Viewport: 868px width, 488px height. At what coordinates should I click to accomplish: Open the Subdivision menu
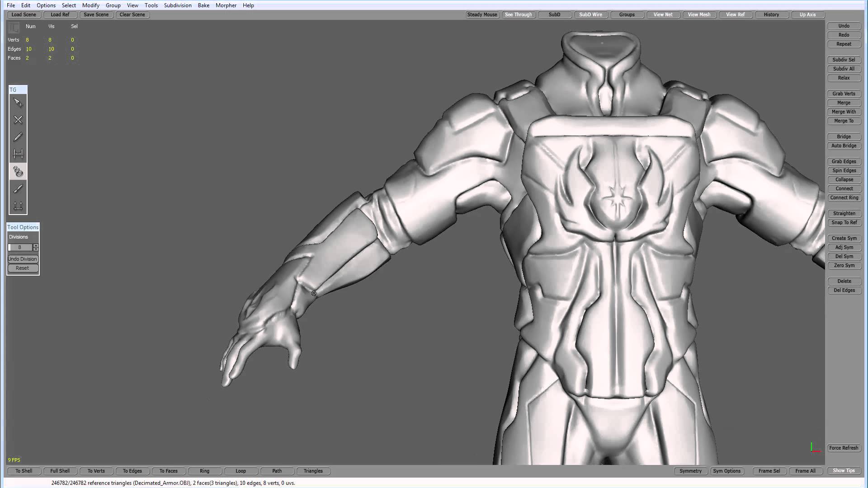(178, 5)
